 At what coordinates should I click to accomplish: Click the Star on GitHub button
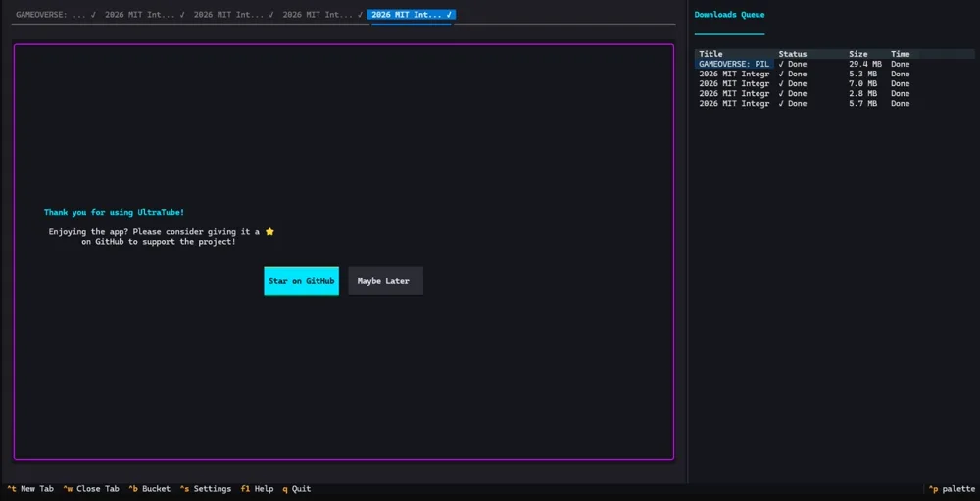[x=301, y=280]
